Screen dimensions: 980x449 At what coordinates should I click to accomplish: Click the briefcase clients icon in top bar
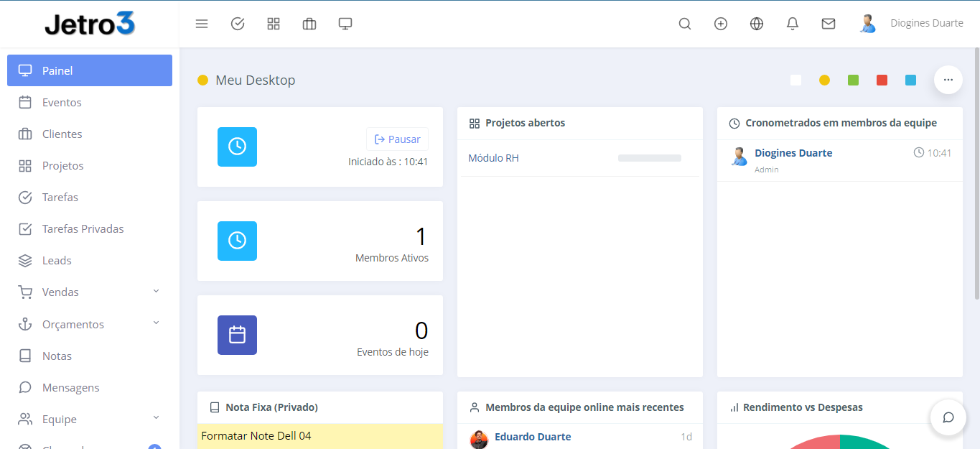click(309, 24)
